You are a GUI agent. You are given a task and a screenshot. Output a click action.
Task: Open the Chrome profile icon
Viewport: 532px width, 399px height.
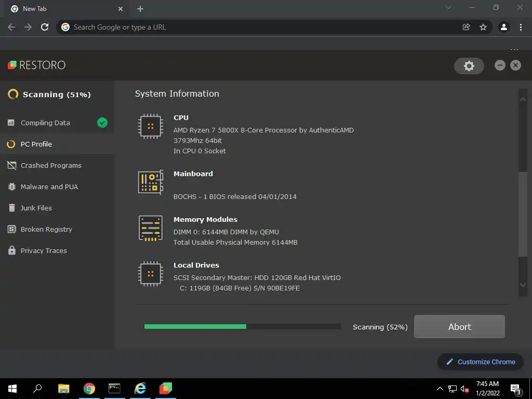coord(504,27)
